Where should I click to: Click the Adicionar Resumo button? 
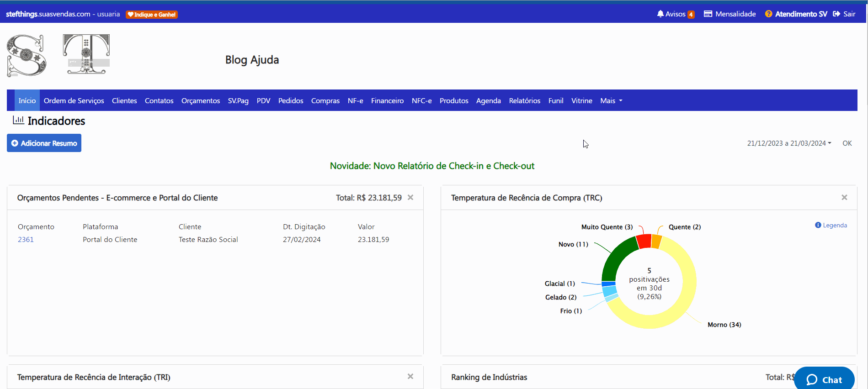(x=44, y=143)
